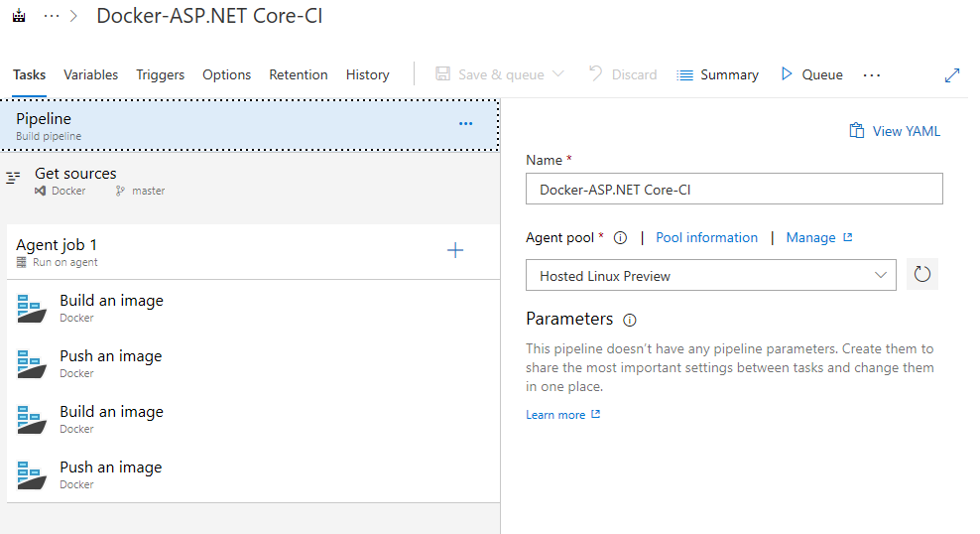The height and width of the screenshot is (534, 980).
Task: Queue a new build
Action: (x=811, y=74)
